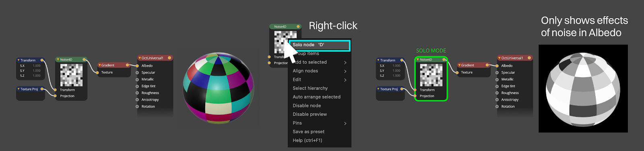
Task: Click Albedo input pin in solo mode graph
Action: (497, 66)
